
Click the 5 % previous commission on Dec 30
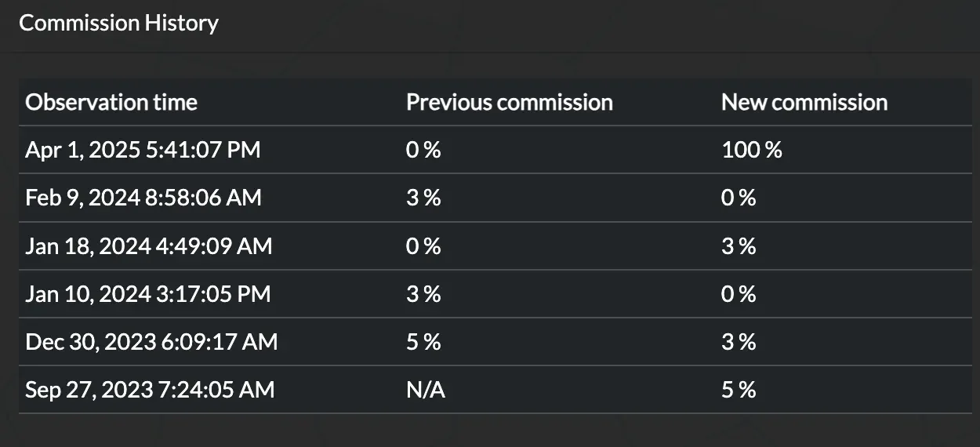pos(423,342)
